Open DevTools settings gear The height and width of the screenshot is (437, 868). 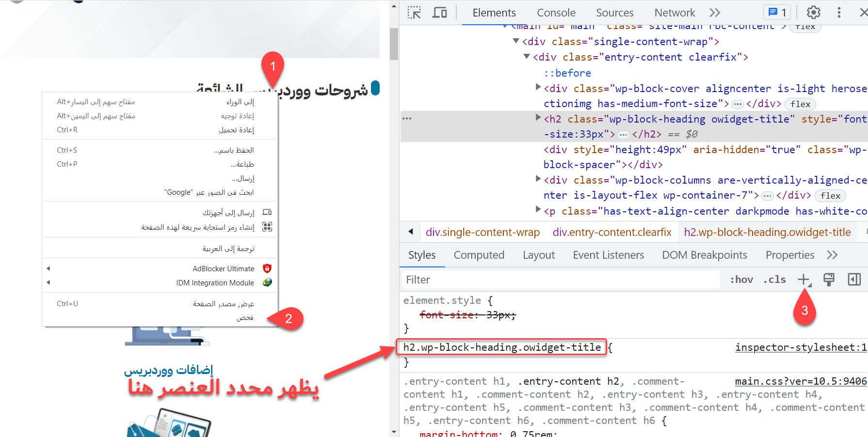click(814, 13)
